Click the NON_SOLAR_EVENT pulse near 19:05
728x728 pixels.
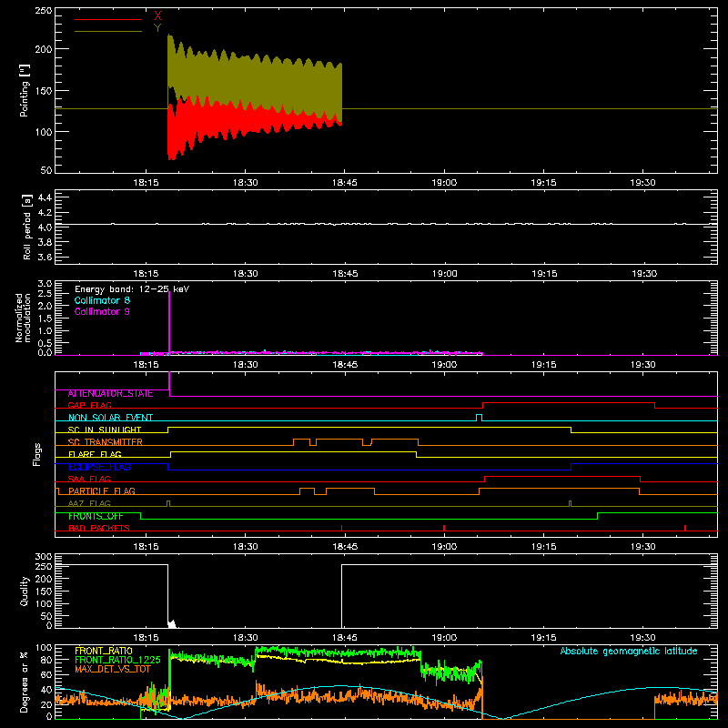pyautogui.click(x=480, y=418)
